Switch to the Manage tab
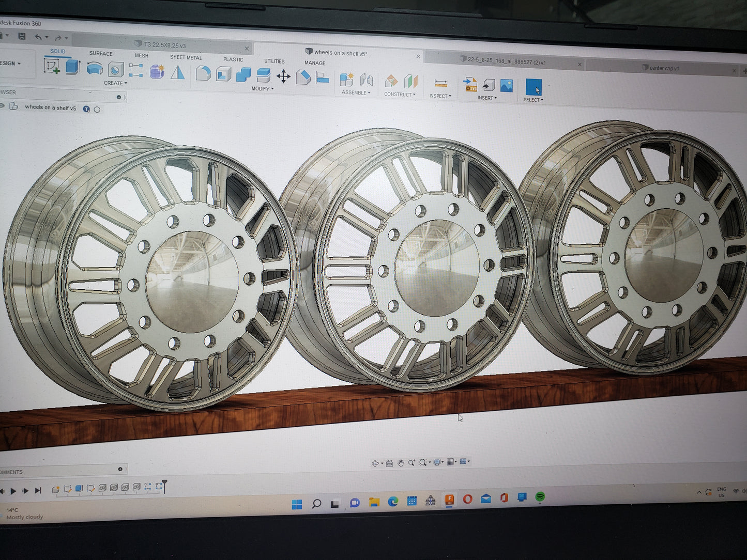The image size is (747, 560). tap(315, 63)
